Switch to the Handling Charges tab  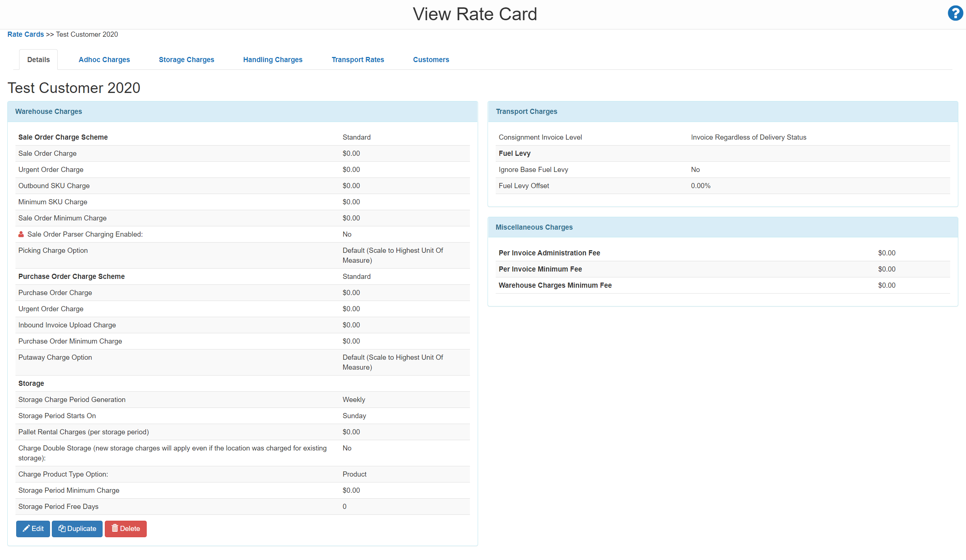[272, 60]
